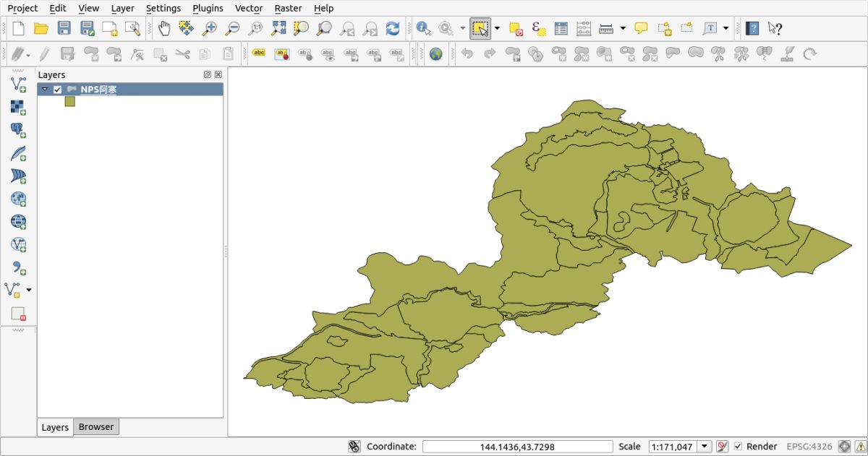Click Deselect Features from All Layers icon
Image resolution: width=868 pixels, height=456 pixels.
pyautogui.click(x=516, y=28)
